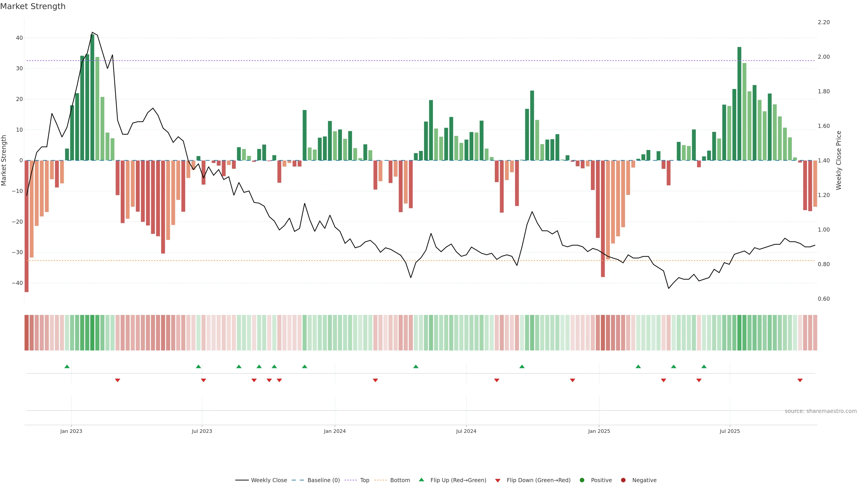Image resolution: width=868 pixels, height=488 pixels.
Task: Click the Flip Up green triangle legend icon
Action: (x=421, y=480)
